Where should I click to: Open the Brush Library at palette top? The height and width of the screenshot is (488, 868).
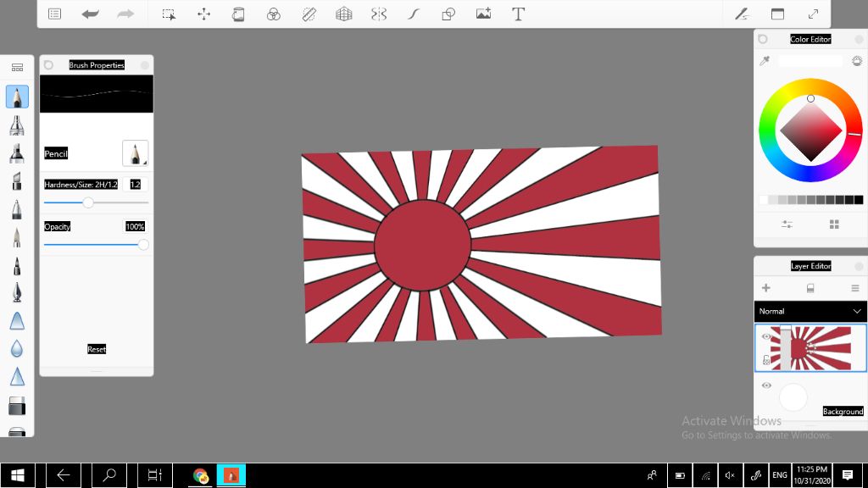17,68
